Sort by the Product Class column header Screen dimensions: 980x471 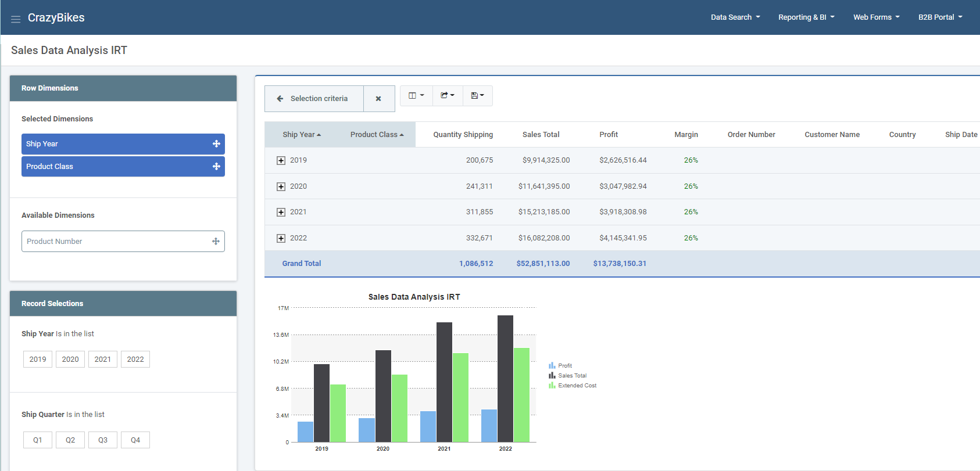click(377, 135)
